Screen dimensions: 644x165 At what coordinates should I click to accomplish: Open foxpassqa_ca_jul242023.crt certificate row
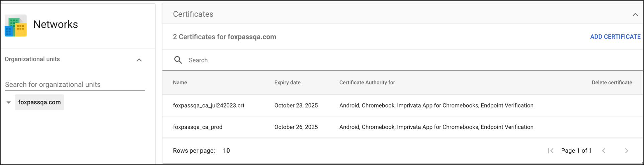209,106
